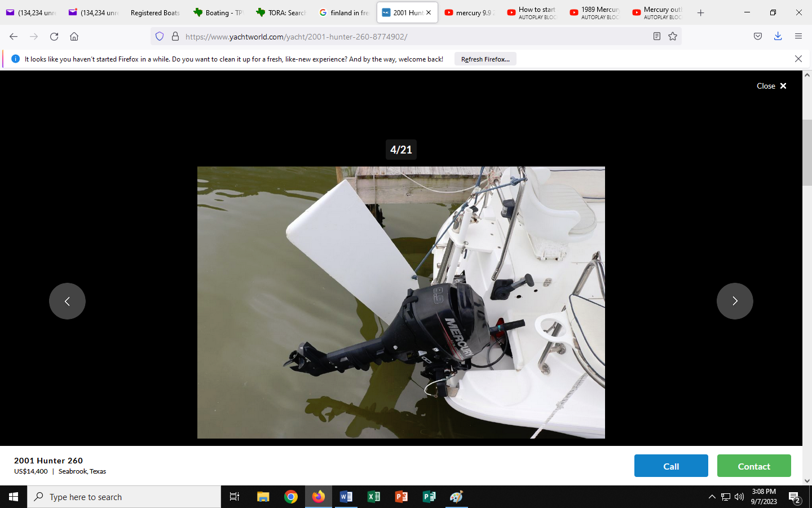Screen dimensions: 812x508
Task: Click the US$14,400 price text
Action: (31, 471)
